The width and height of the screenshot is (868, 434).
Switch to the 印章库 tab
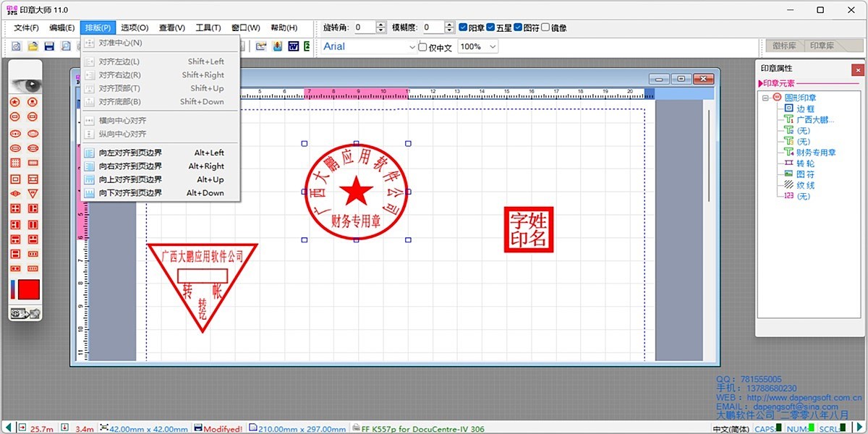(821, 46)
